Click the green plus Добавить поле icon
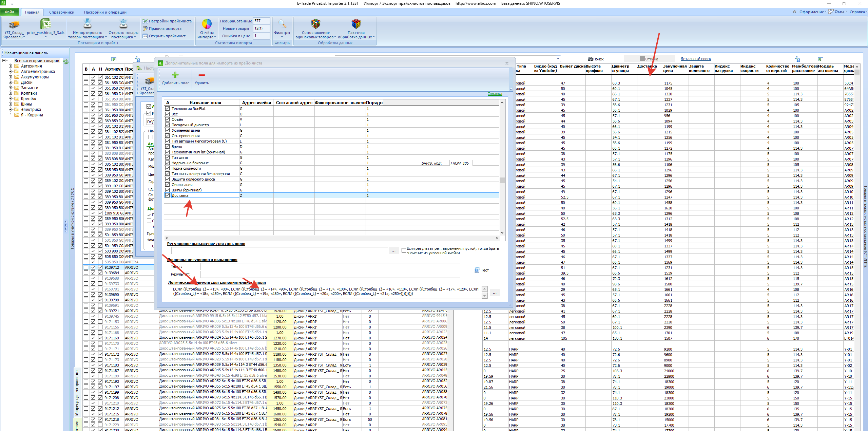868x431 pixels. 175,75
